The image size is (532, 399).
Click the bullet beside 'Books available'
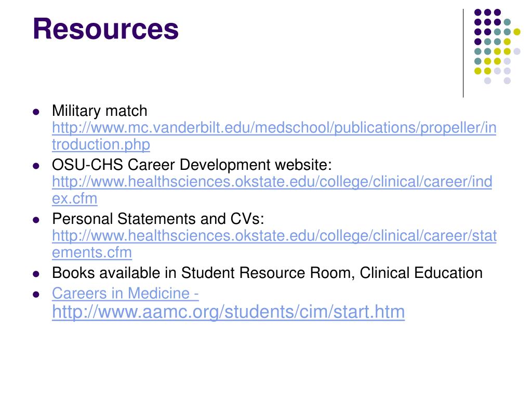click(x=36, y=274)
